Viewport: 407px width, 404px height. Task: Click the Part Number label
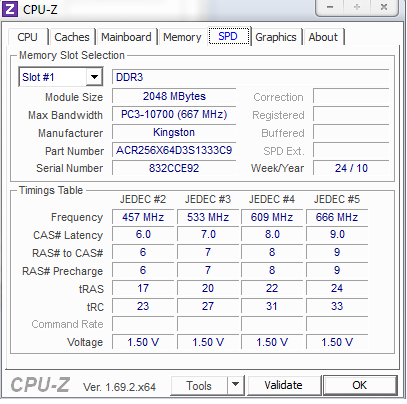[74, 151]
